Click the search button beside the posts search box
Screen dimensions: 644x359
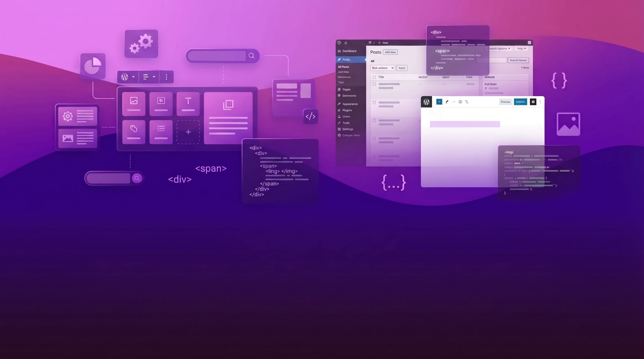[518, 60]
